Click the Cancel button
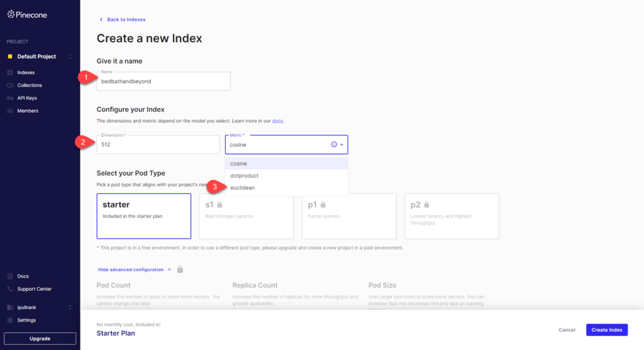The height and width of the screenshot is (350, 644). pyautogui.click(x=567, y=330)
